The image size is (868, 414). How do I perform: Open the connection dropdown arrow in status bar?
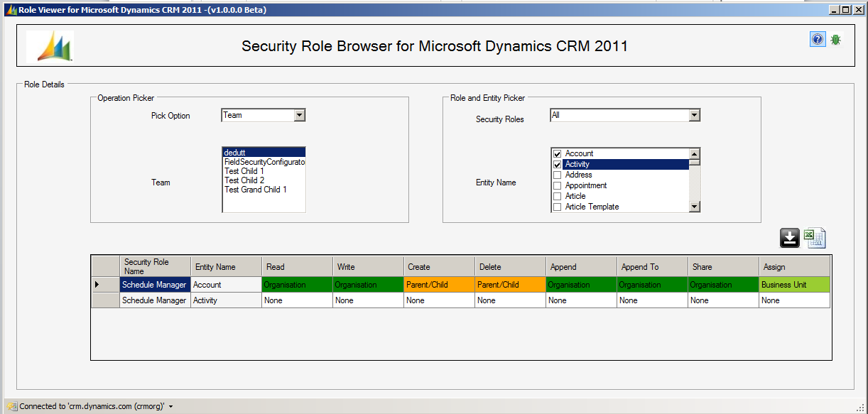pos(171,407)
